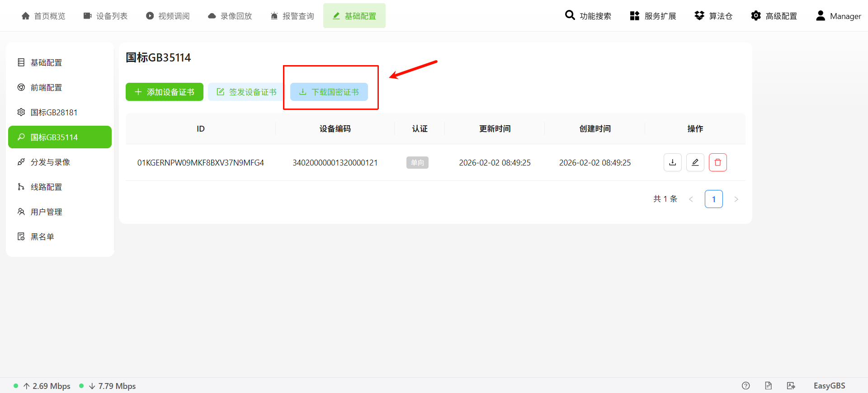Select the 基础配置 top navigation tab
868x393 pixels.
point(354,16)
